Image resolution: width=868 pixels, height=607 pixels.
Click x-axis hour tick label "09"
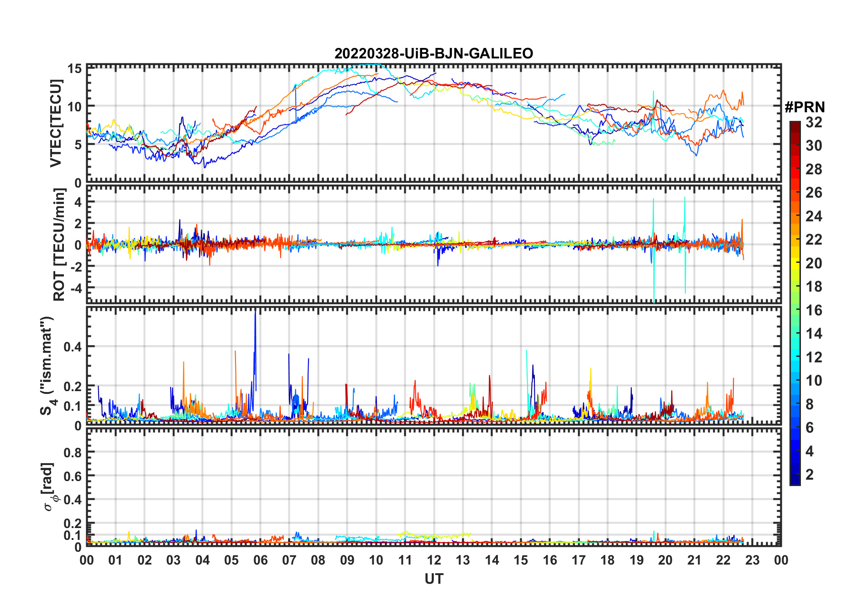pos(347,560)
